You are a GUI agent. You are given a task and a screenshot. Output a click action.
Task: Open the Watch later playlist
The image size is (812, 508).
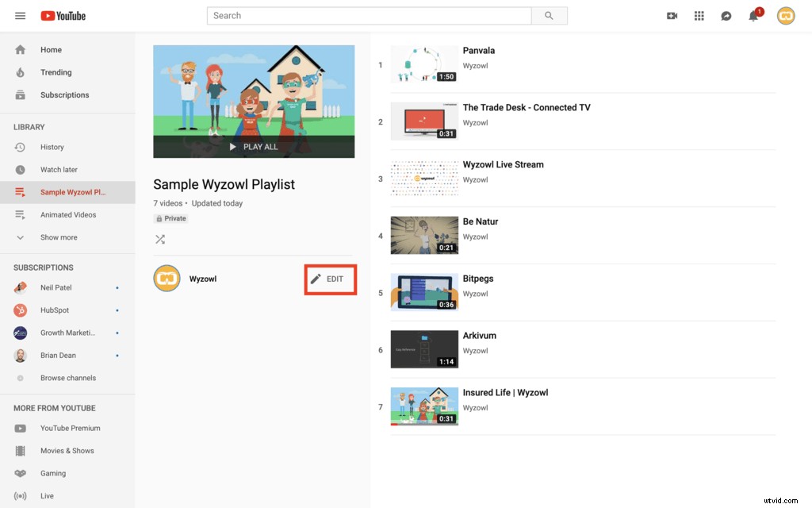point(57,169)
